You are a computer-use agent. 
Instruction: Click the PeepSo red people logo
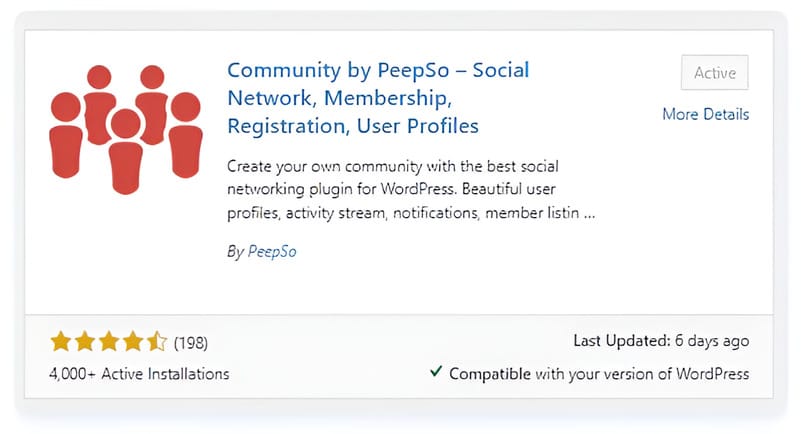126,129
